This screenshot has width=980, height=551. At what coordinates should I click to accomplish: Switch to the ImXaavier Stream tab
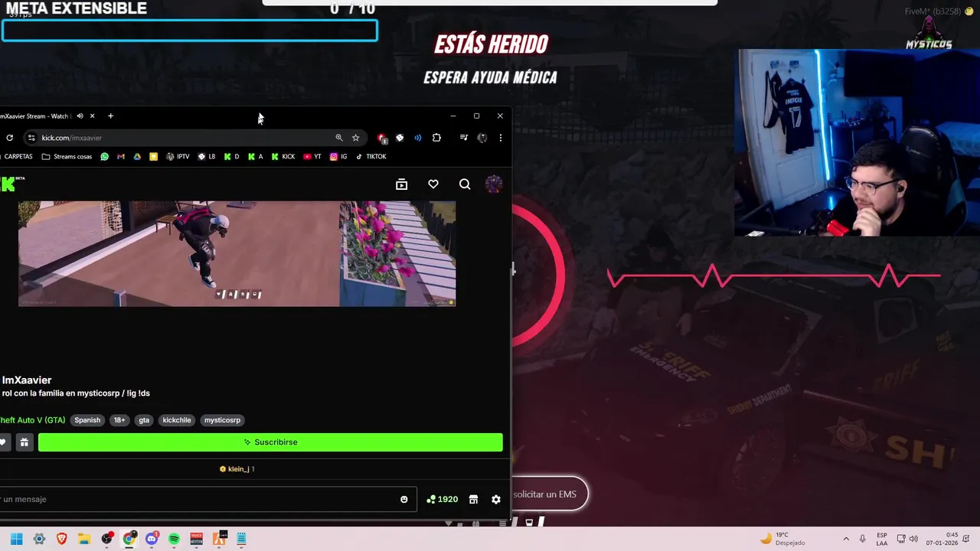click(x=36, y=116)
